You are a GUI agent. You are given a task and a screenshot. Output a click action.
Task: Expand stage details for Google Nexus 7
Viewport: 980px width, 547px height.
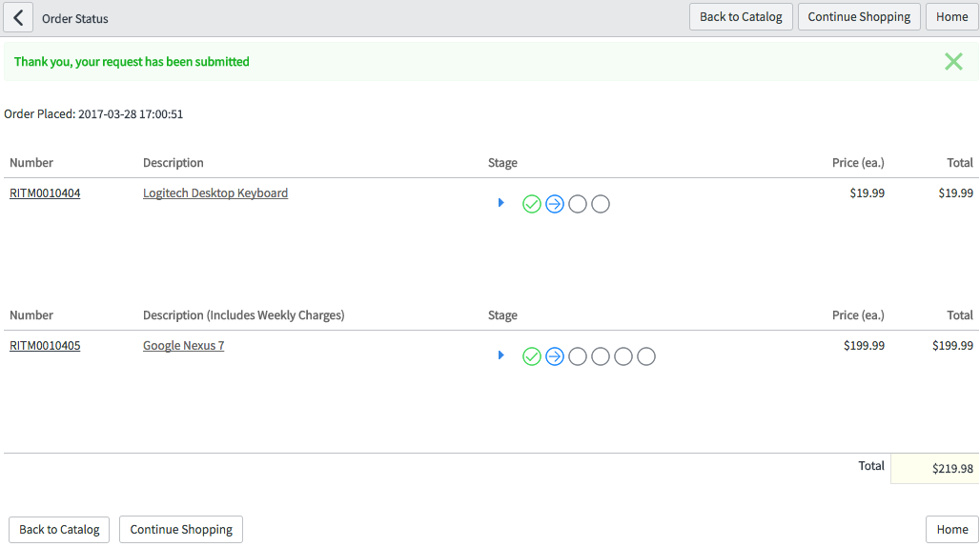pos(500,355)
